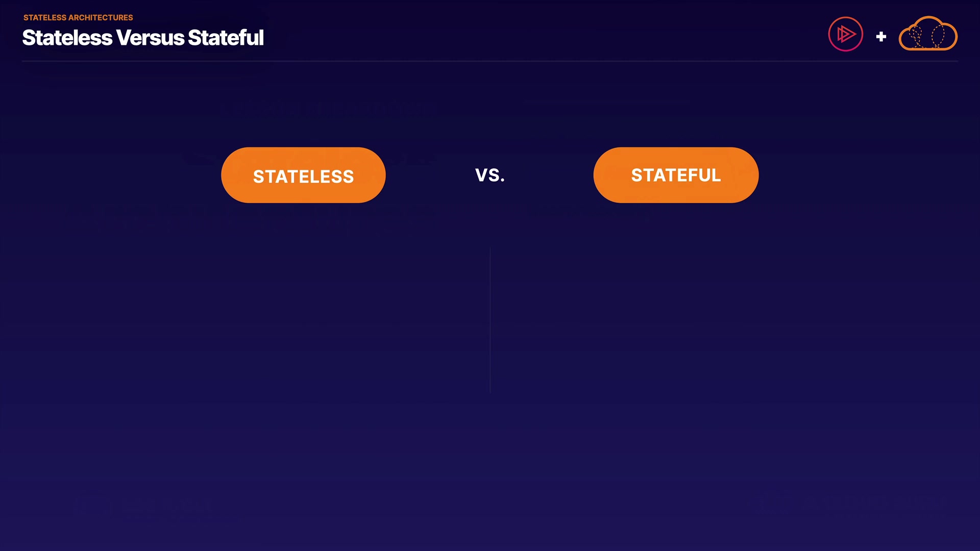Image resolution: width=980 pixels, height=551 pixels.
Task: Click the white plus sign between logos
Action: [881, 37]
